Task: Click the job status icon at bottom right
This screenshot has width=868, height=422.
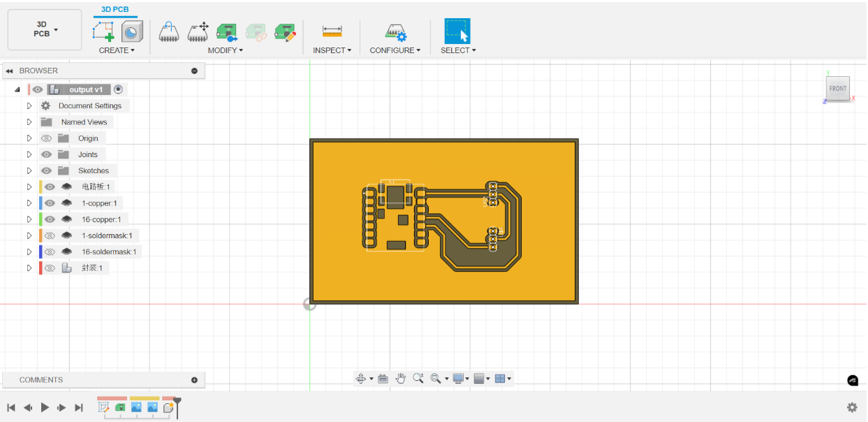Action: coord(853,380)
